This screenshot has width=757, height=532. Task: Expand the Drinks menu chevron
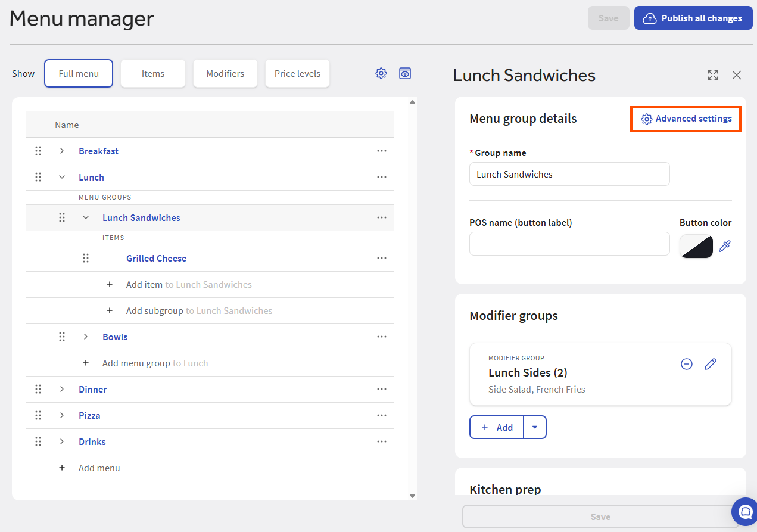point(62,441)
